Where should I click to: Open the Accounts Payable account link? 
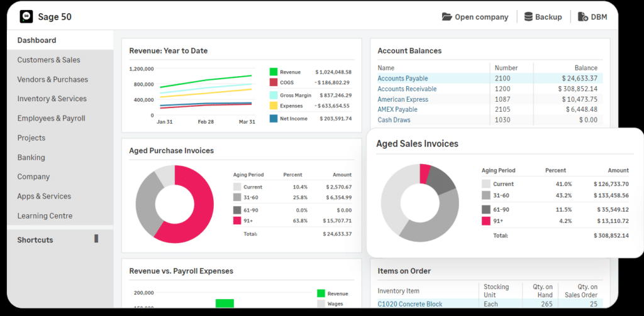402,79
